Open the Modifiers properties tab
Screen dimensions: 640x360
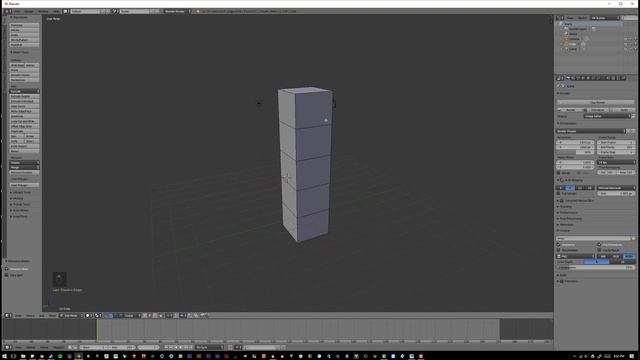[598, 78]
